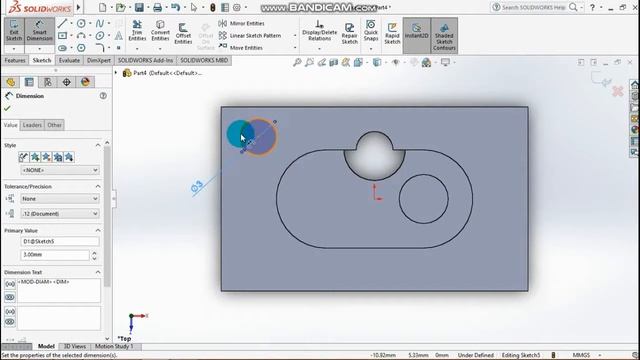The height and width of the screenshot is (360, 640).
Task: Open the Tolerance type None dropdown
Action: [60, 199]
